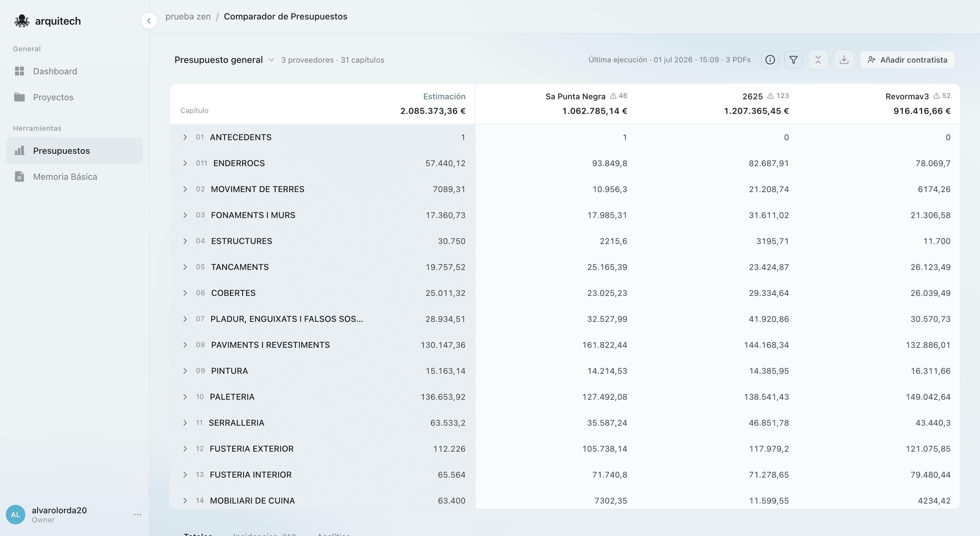980x536 pixels.
Task: Click the Dashboard grid icon
Action: (x=19, y=71)
